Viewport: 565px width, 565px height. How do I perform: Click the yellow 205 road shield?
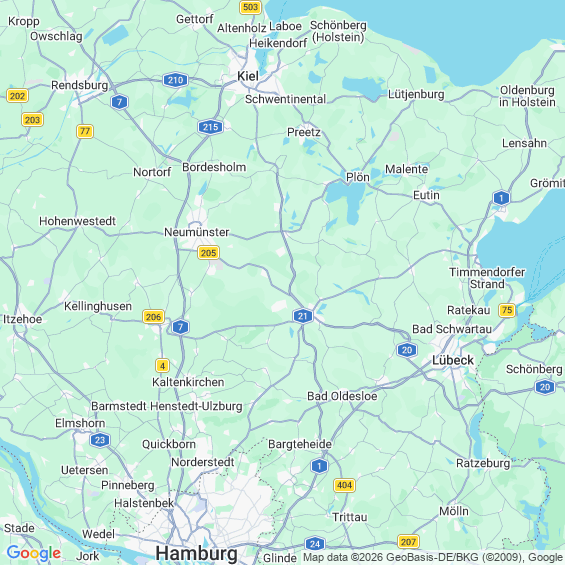tap(209, 253)
